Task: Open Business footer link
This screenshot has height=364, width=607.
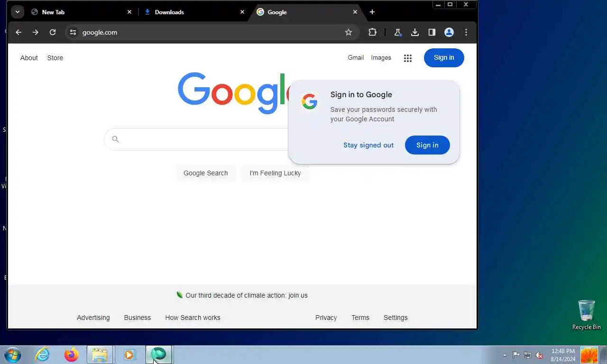Action: [x=138, y=318]
